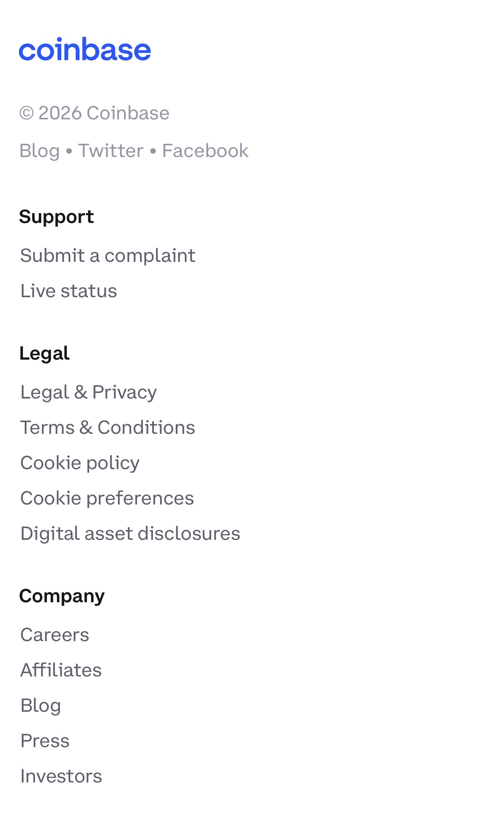Click the Legal section heading
This screenshot has width=504, height=839.
[44, 353]
